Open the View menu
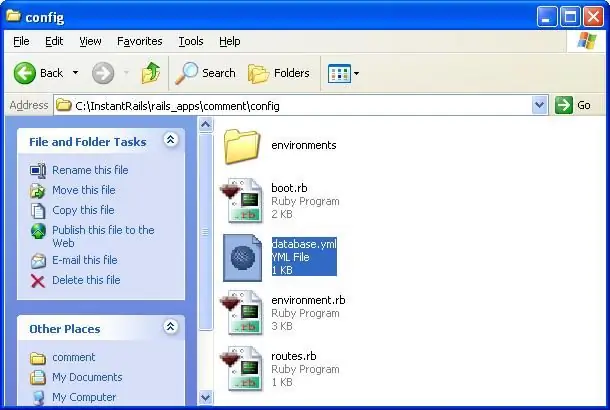Viewport: 610px width, 410px height. coord(90,41)
